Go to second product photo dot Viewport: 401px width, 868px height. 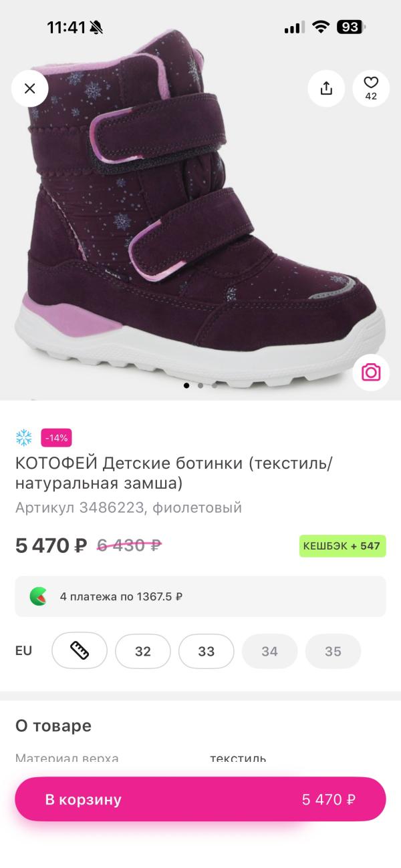click(200, 385)
